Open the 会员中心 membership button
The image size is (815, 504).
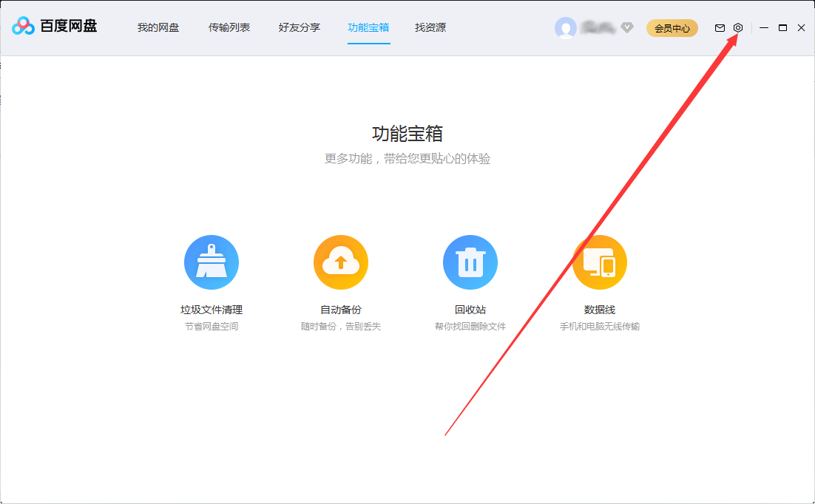tap(672, 27)
